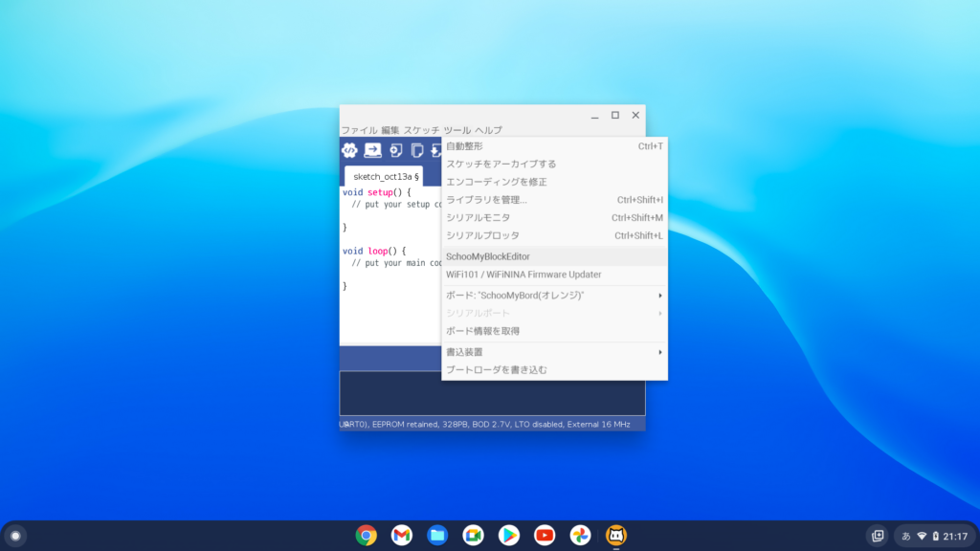Viewport: 980px width, 551px height.
Task: Open Gmail from the shelf
Action: pos(402,536)
